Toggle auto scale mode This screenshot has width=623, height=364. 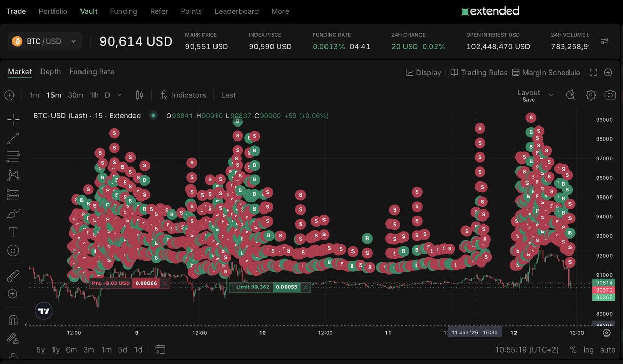click(607, 349)
